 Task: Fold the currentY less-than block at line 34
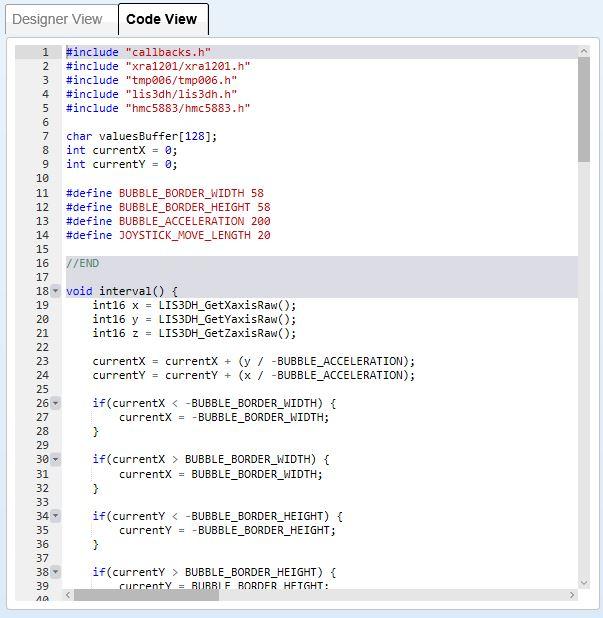point(56,516)
